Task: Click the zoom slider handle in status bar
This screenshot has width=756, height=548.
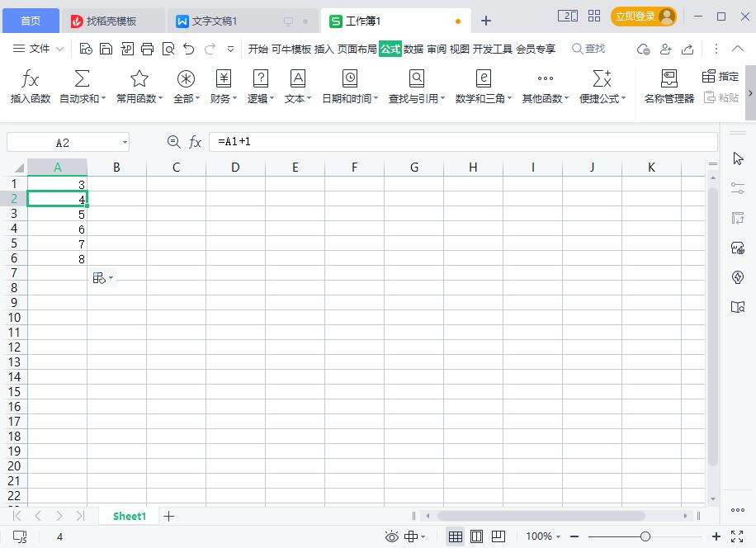Action: (x=645, y=536)
